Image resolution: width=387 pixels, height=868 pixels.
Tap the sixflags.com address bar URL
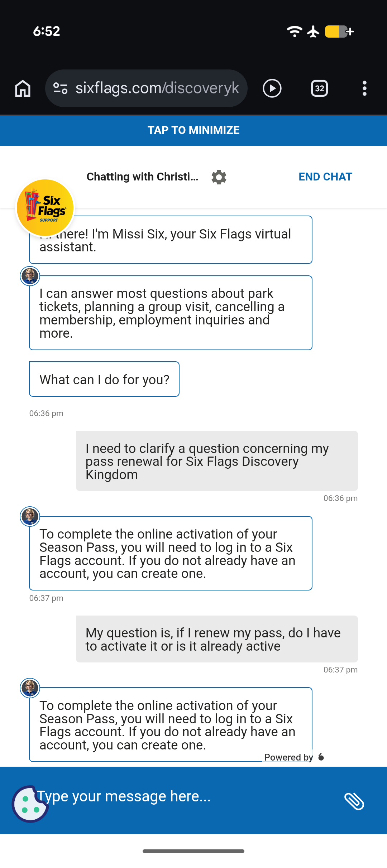click(157, 88)
